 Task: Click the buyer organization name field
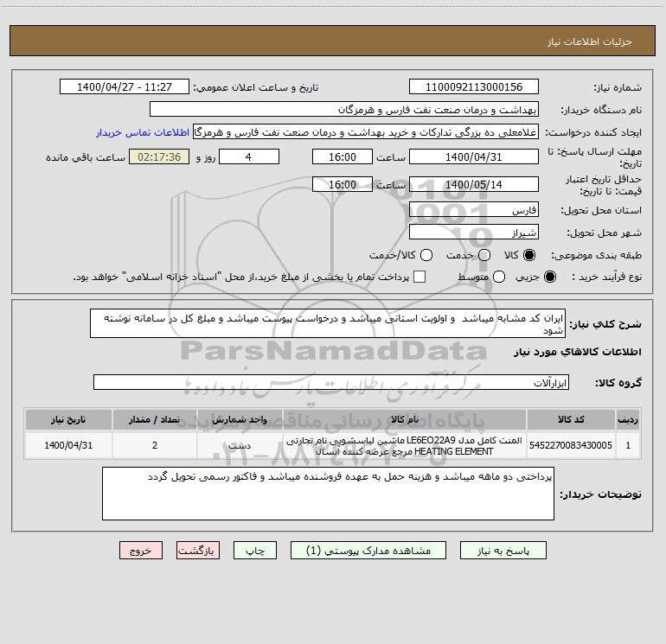click(344, 109)
